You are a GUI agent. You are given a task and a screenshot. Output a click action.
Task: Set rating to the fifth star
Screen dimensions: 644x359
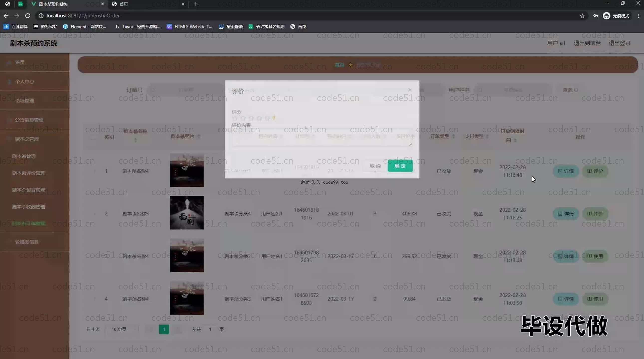[x=267, y=118]
